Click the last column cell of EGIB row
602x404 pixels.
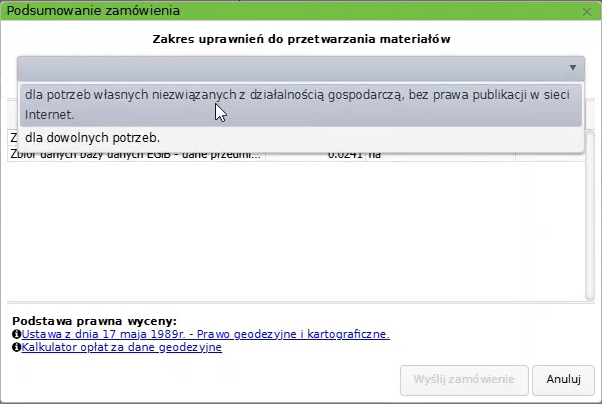coord(548,156)
